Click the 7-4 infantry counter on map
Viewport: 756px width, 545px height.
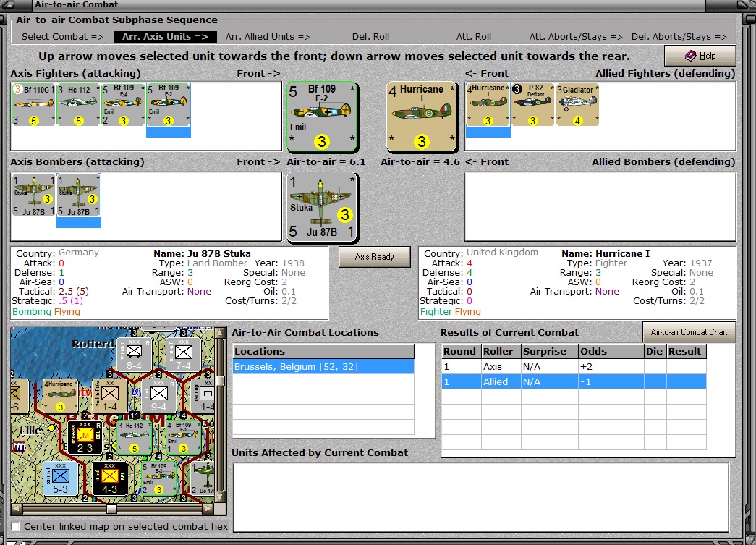183,354
